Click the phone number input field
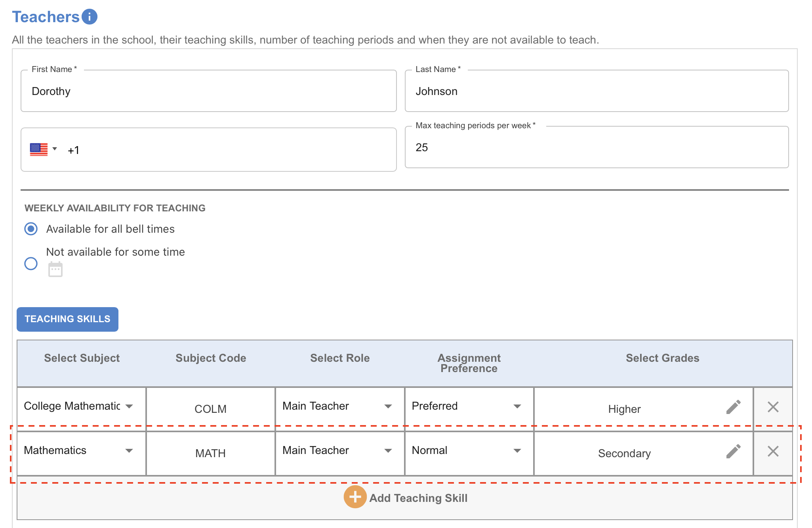Image resolution: width=812 pixels, height=528 pixels. click(x=209, y=150)
